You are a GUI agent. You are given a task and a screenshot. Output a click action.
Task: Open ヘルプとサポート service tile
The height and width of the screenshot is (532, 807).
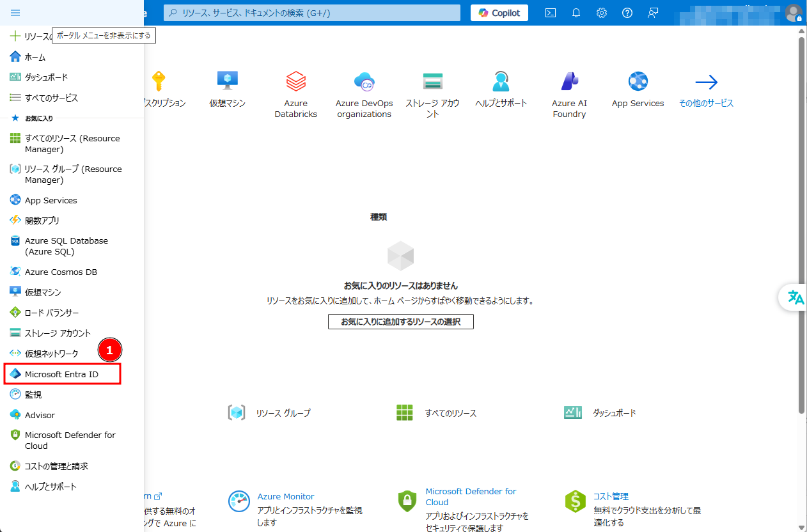click(501, 89)
